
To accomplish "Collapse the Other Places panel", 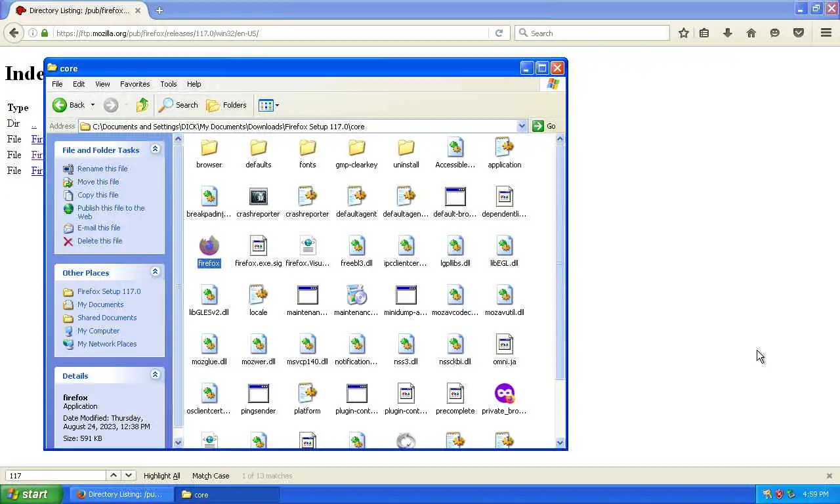I will point(156,272).
